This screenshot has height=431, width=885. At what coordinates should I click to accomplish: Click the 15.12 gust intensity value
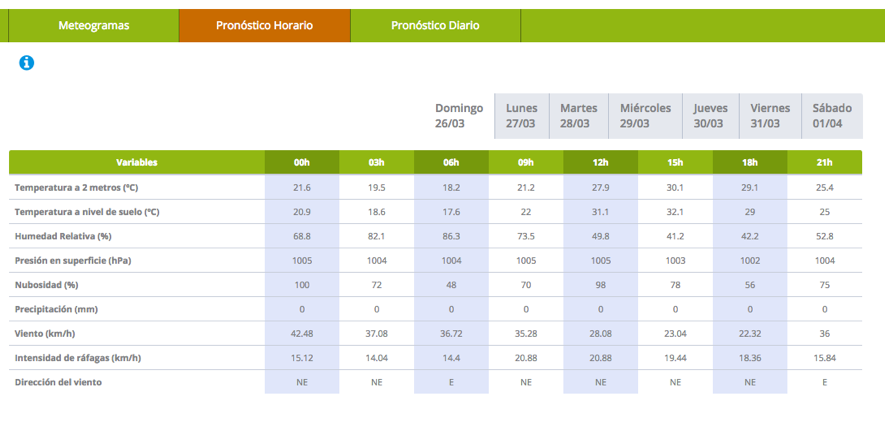tap(302, 358)
